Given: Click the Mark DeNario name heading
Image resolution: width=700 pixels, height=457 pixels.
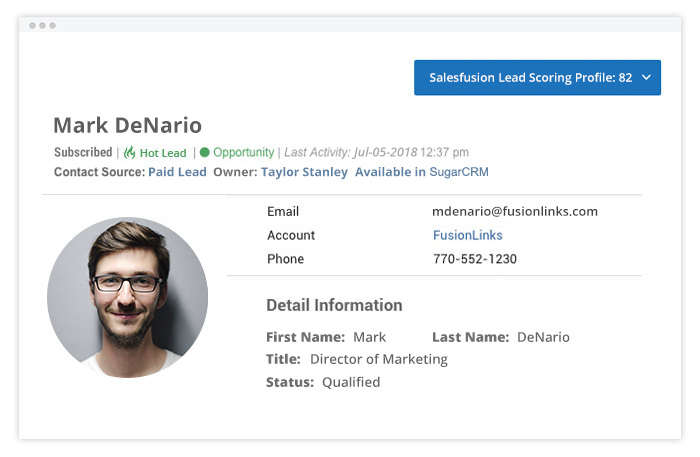Looking at the screenshot, I should 128,125.
